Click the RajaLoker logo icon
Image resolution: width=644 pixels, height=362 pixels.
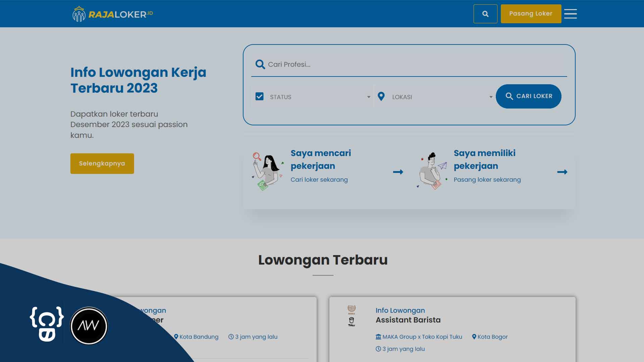(x=79, y=14)
